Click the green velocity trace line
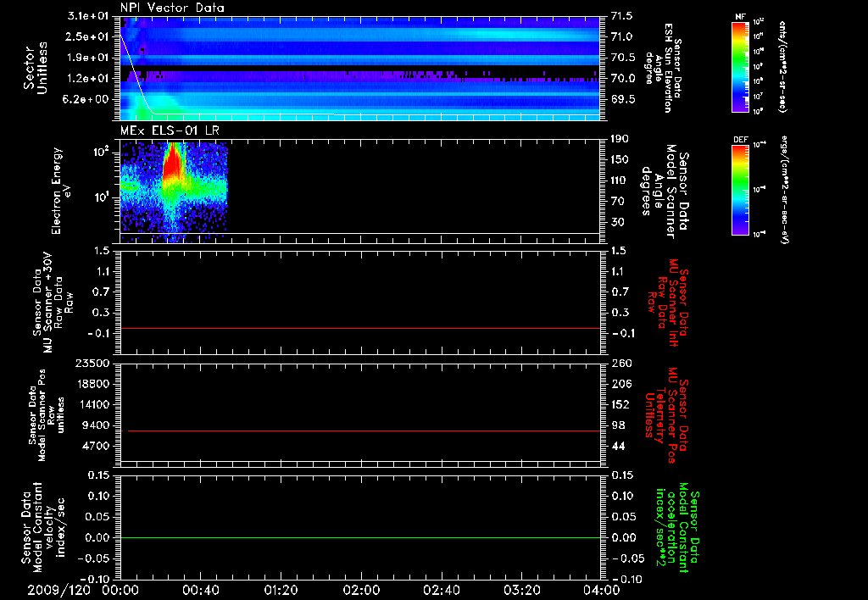Viewport: 868px width, 600px height. [360, 537]
